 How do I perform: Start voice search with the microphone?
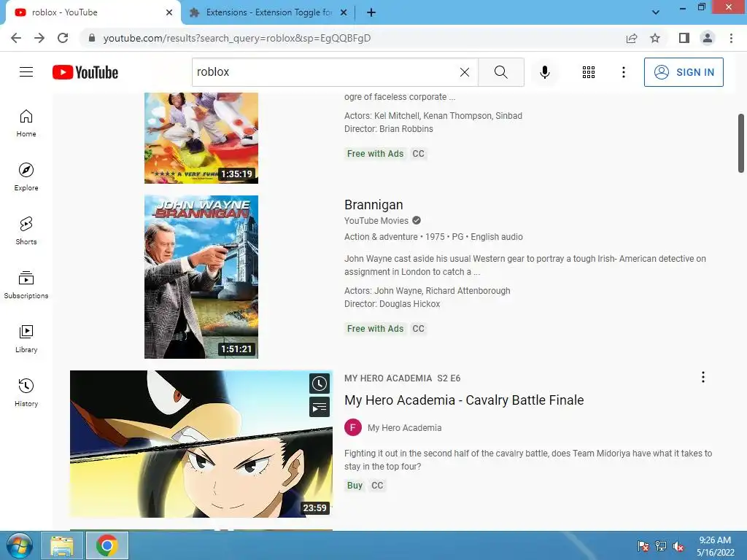[x=545, y=72]
